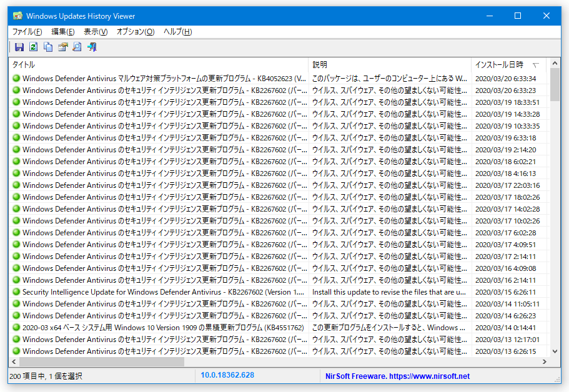Click green icon of the 2020/03/19 18:33:51 row
Viewport: 569px width, 392px height.
(16, 102)
